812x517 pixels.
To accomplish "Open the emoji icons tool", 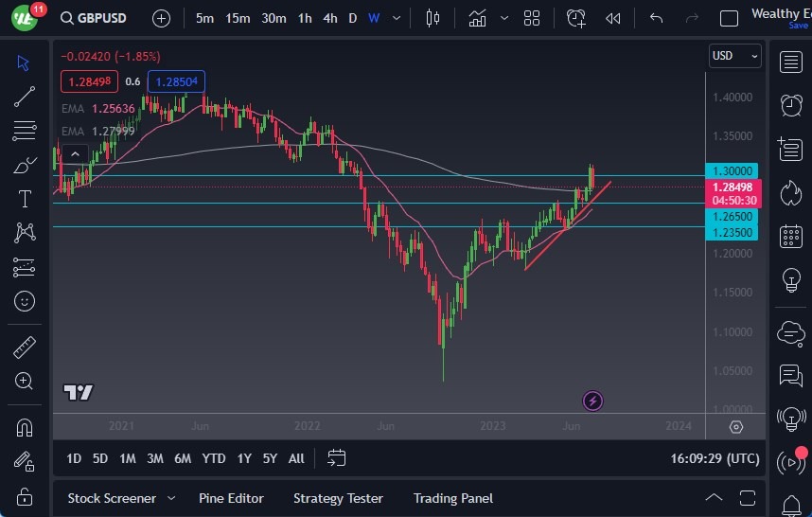I will coord(25,301).
